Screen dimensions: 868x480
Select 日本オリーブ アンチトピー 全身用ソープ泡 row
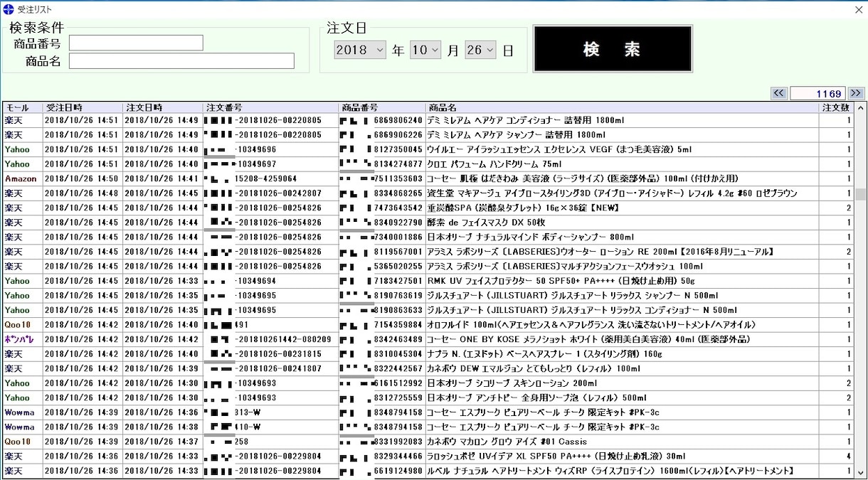pos(428,398)
